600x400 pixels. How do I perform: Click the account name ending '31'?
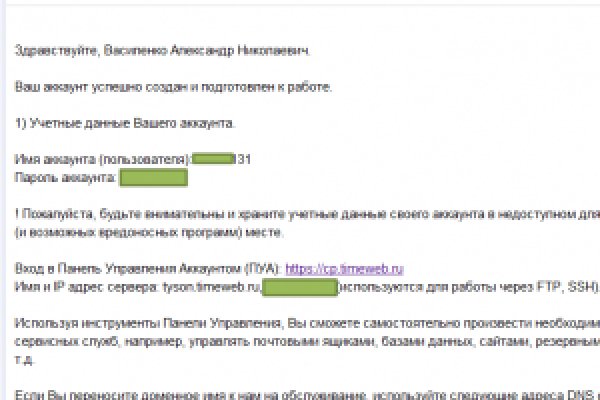click(x=222, y=159)
